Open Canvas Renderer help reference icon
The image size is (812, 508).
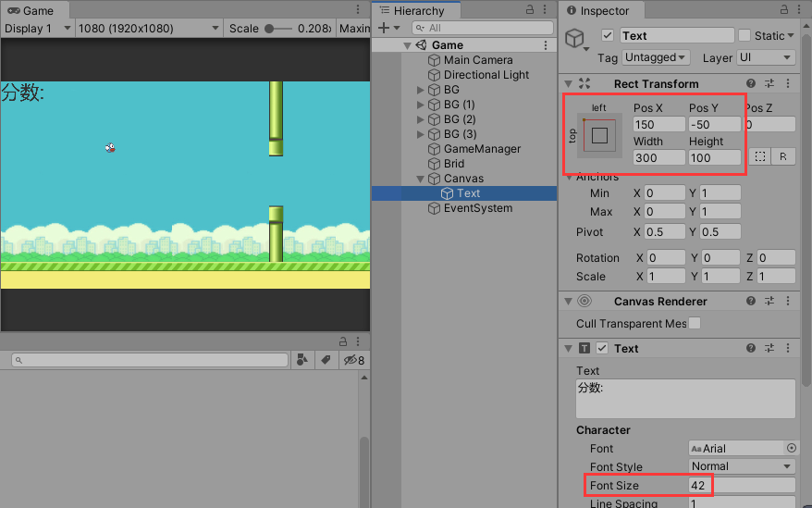pyautogui.click(x=751, y=301)
